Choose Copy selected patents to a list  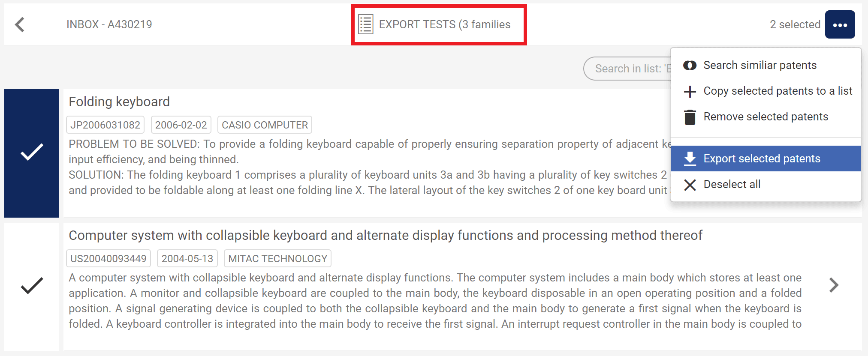778,91
